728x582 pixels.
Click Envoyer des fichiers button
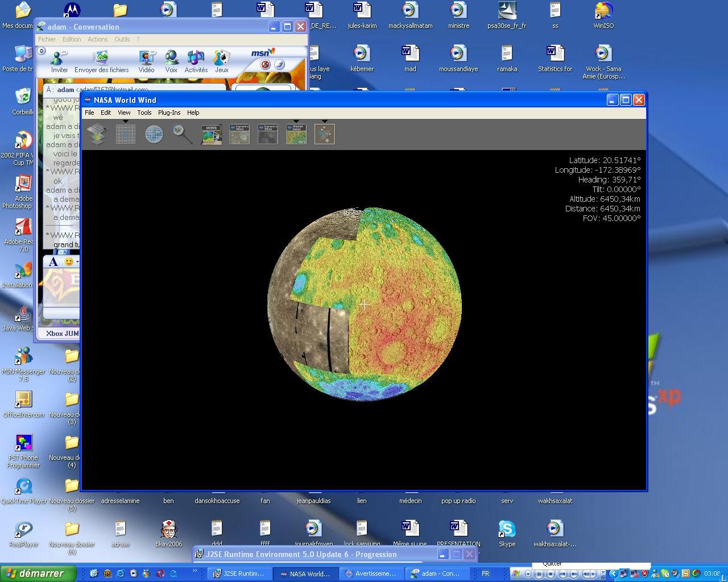(101, 61)
